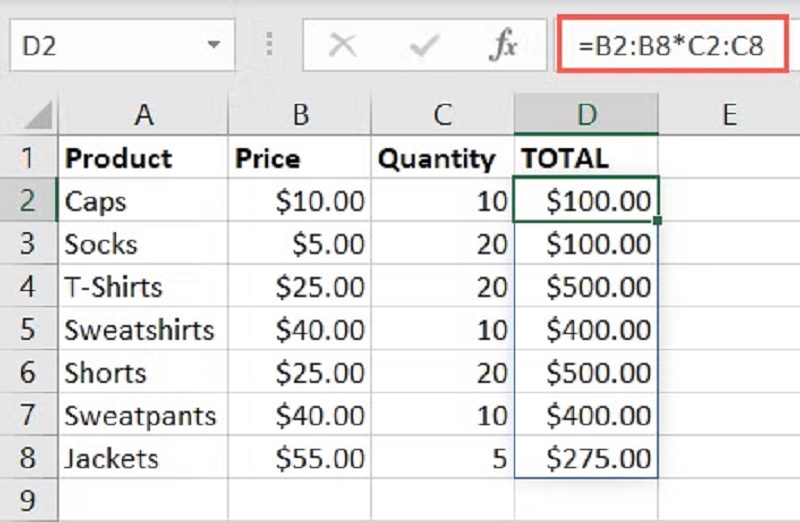This screenshot has width=800, height=522.
Task: Click the Name Box showing D2
Action: tap(100, 46)
